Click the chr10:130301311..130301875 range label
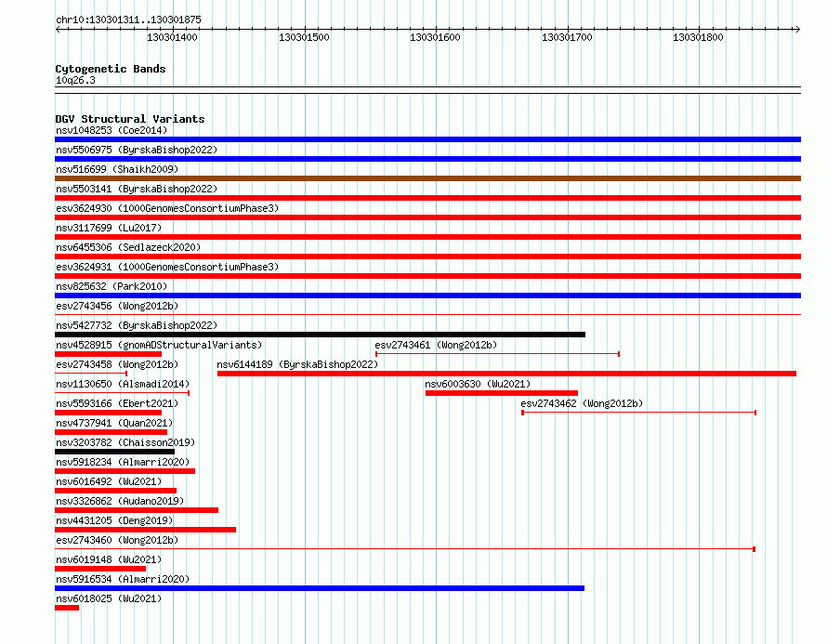 tap(128, 20)
